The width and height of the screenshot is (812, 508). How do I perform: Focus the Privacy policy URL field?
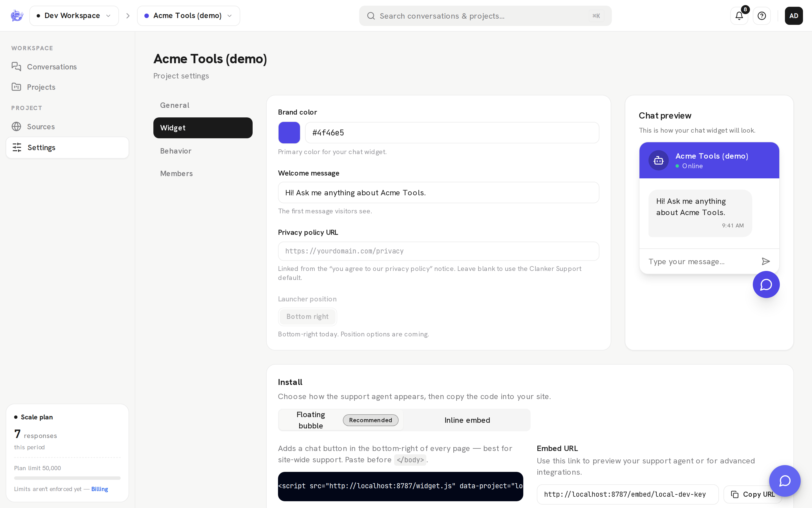pos(438,251)
